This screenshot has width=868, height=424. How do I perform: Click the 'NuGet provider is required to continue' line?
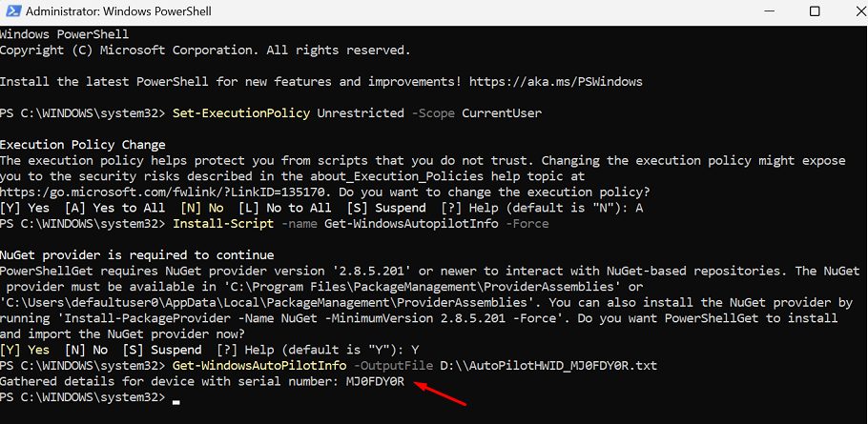(136, 254)
